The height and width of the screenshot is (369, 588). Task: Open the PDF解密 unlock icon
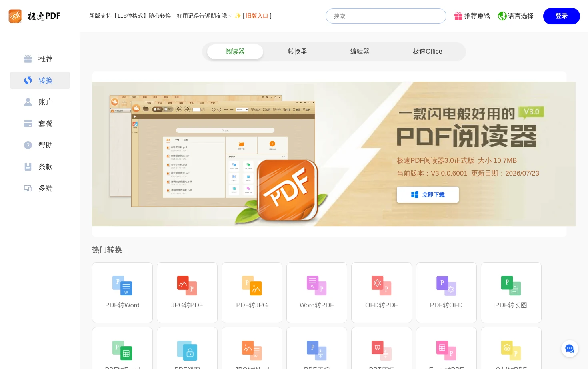click(187, 351)
